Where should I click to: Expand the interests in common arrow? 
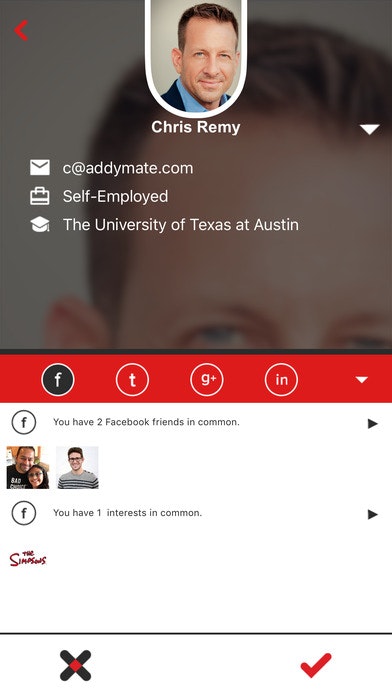[x=372, y=514]
